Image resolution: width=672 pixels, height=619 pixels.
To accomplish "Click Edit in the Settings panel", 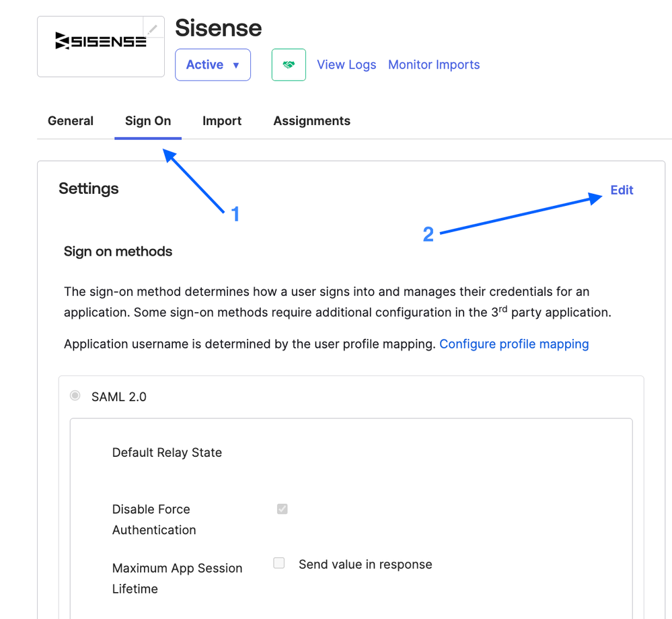I will 622,190.
